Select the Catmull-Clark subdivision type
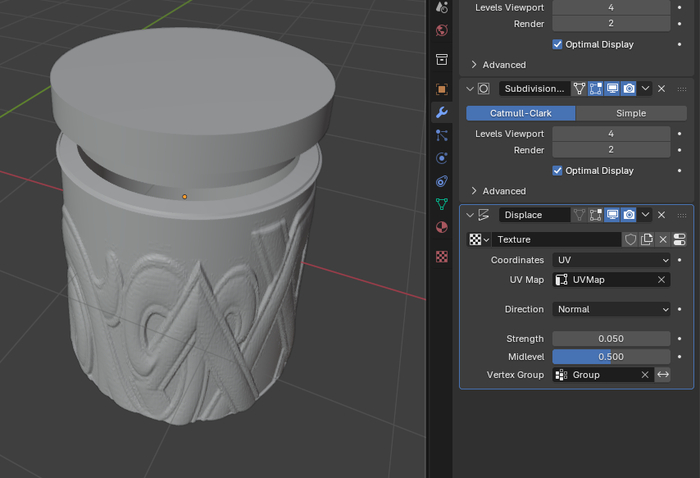 coord(520,113)
